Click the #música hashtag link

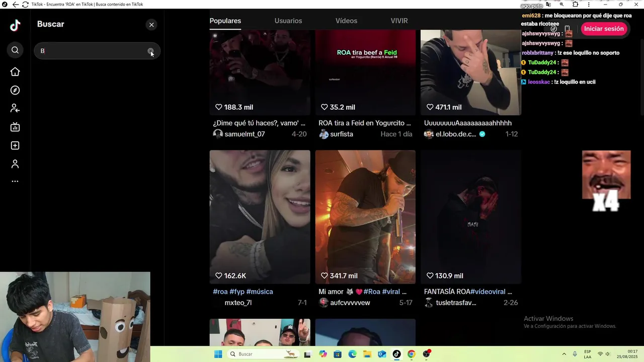coord(260,292)
